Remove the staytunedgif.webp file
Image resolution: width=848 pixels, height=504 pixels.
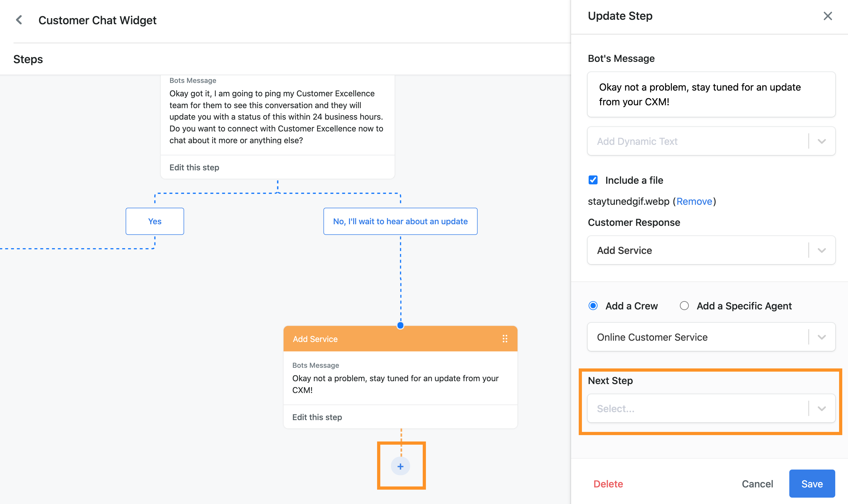click(694, 201)
